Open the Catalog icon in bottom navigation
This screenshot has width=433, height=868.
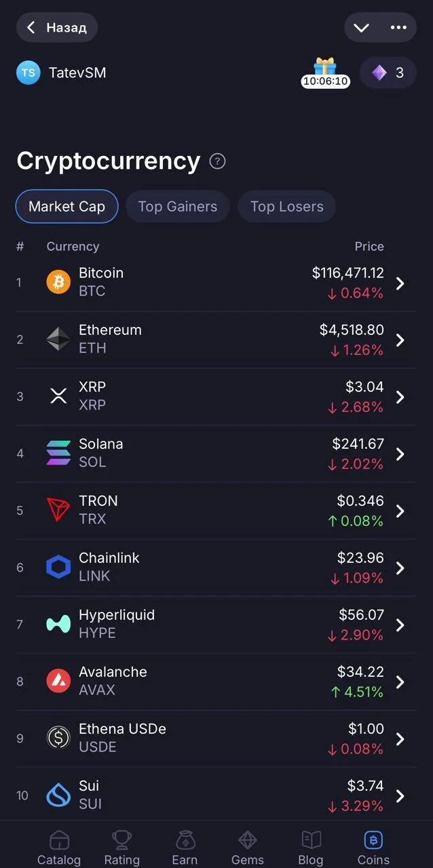(x=59, y=841)
